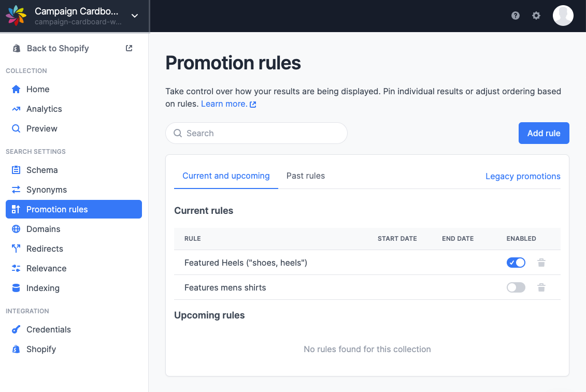Switch to the Past rules tab

coord(305,176)
